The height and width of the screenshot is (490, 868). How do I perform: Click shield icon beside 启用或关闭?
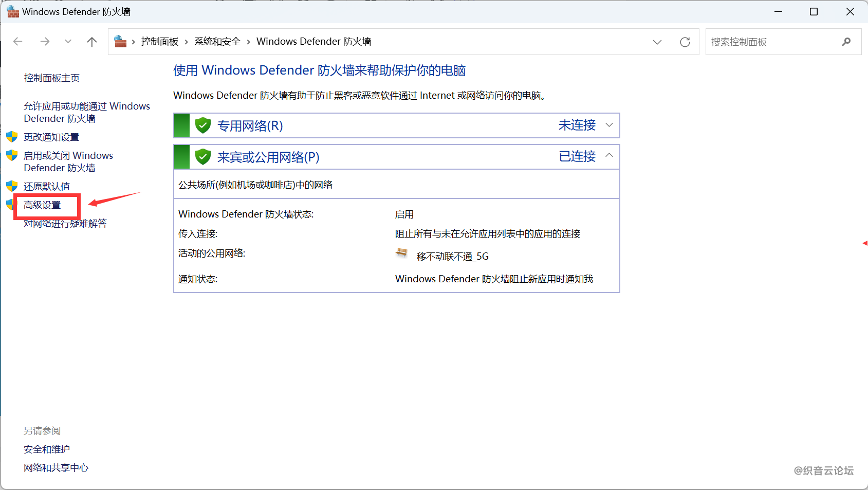[12, 155]
